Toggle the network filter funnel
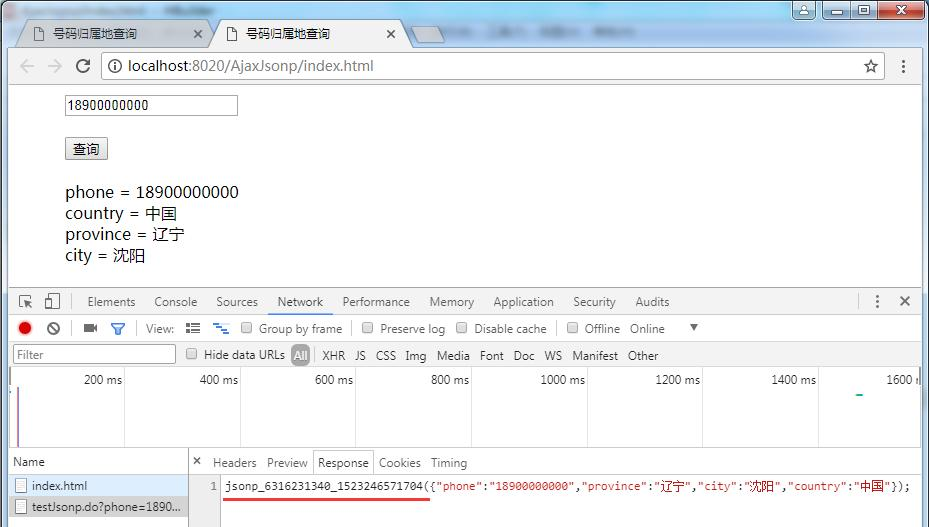Viewport: 929px width, 527px height. 118,328
